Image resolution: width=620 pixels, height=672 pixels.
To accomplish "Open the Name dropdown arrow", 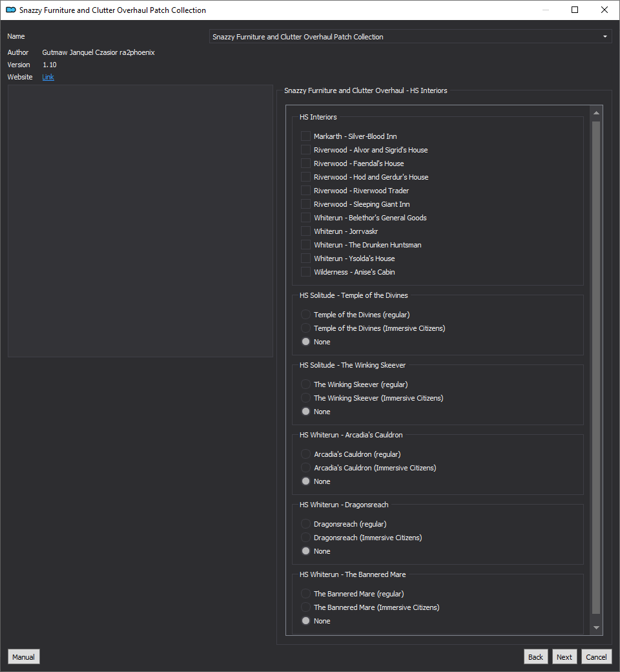I will tap(605, 36).
